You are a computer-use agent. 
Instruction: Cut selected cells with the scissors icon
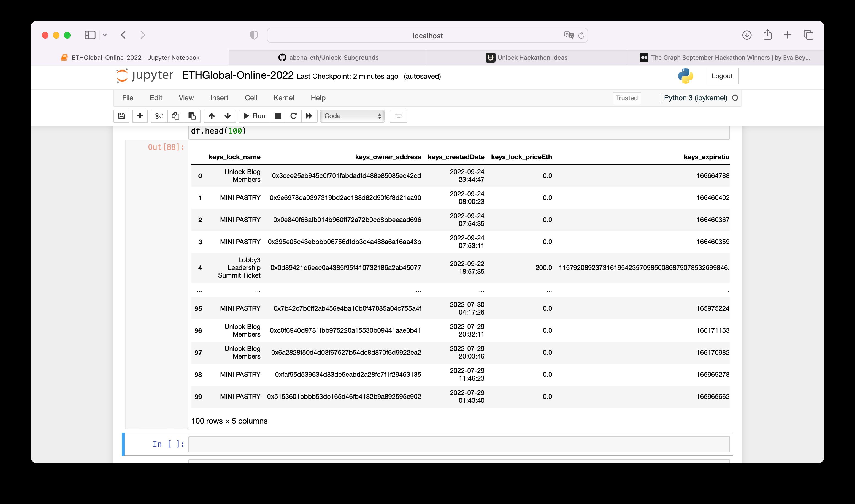159,116
